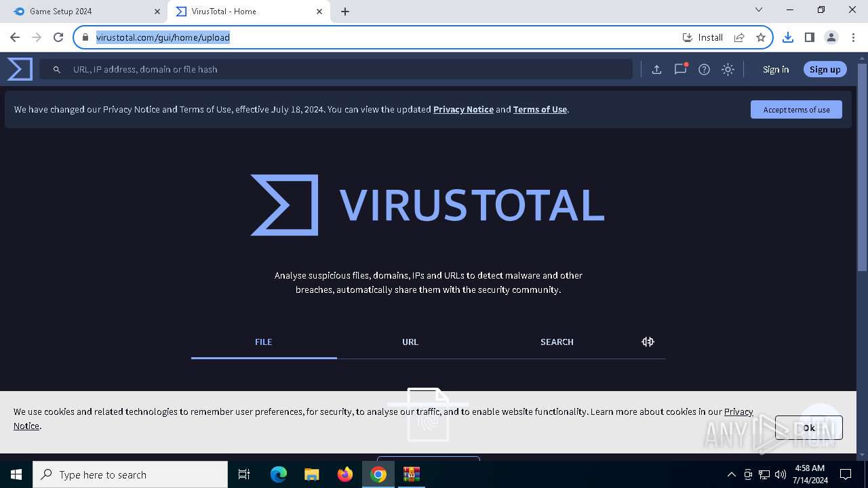Switch to the URL tab
The width and height of the screenshot is (868, 488).
(410, 342)
